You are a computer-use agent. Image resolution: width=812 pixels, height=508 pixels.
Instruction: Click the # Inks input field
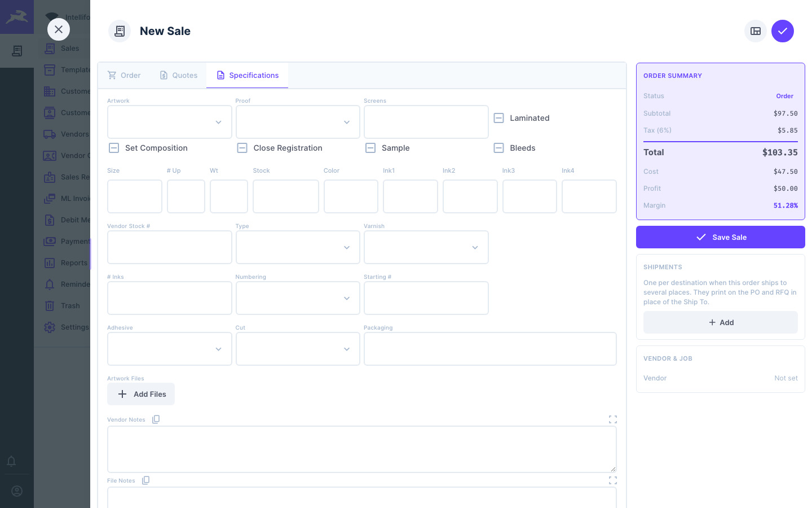click(x=169, y=298)
